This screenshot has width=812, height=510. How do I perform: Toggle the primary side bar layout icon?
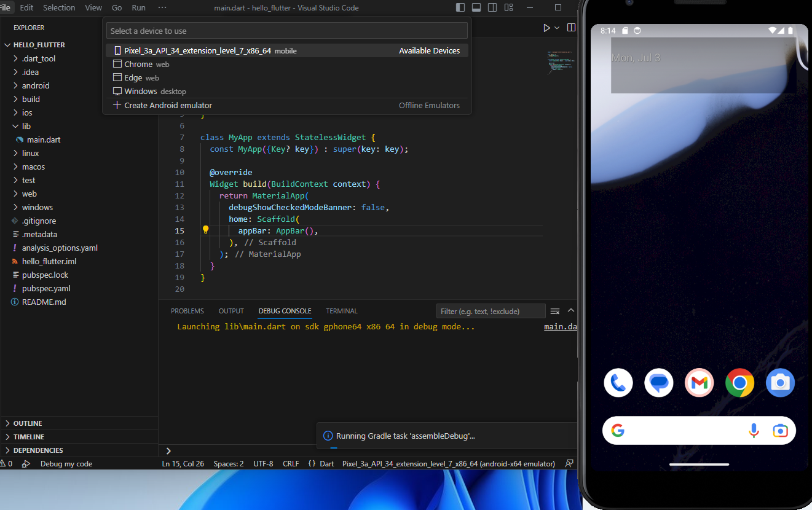(x=460, y=7)
